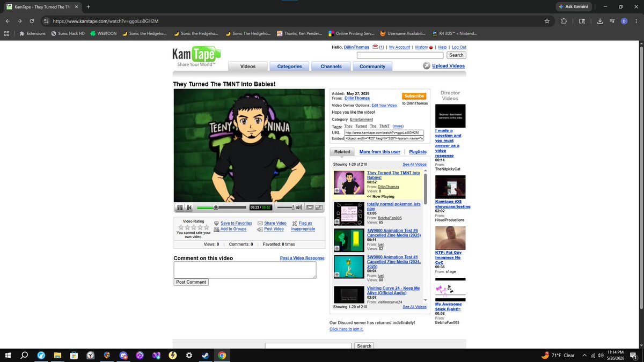
Task: Open Chrome extensions puzzle icon
Action: [564, 21]
